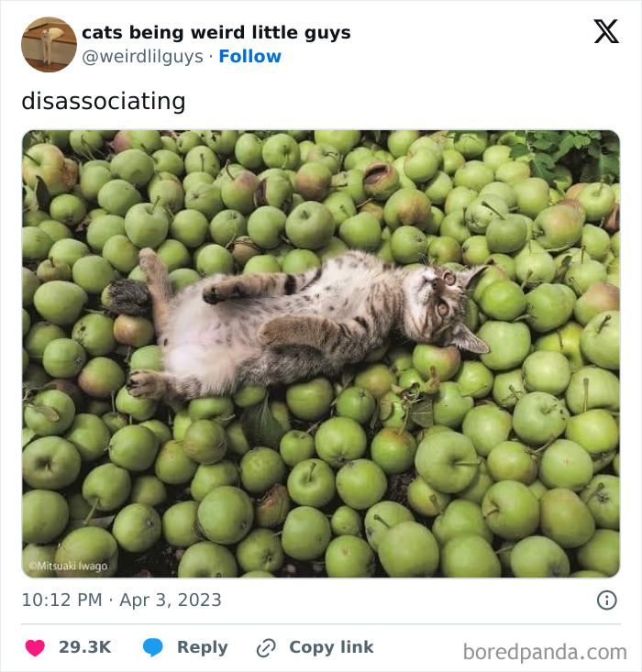Open the weirdlilguys profile avatar
The height and width of the screenshot is (672, 642).
pyautogui.click(x=49, y=44)
